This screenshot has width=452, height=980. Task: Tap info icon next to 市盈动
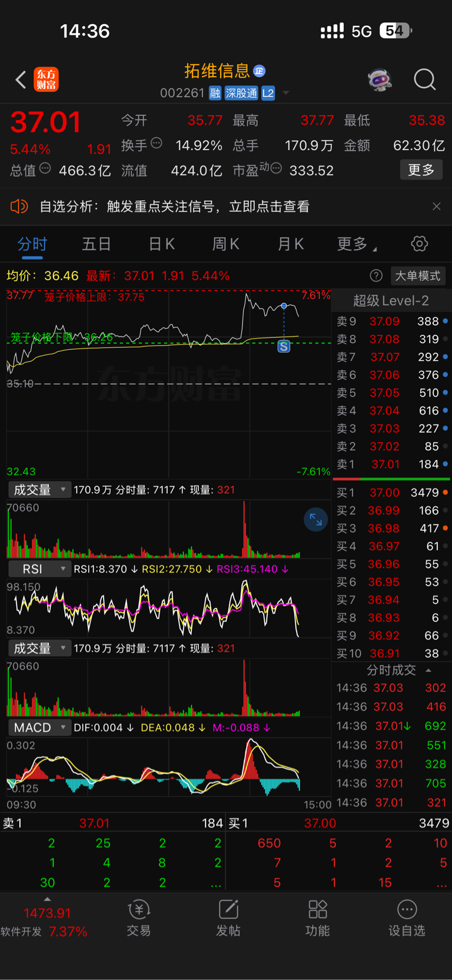tap(276, 168)
